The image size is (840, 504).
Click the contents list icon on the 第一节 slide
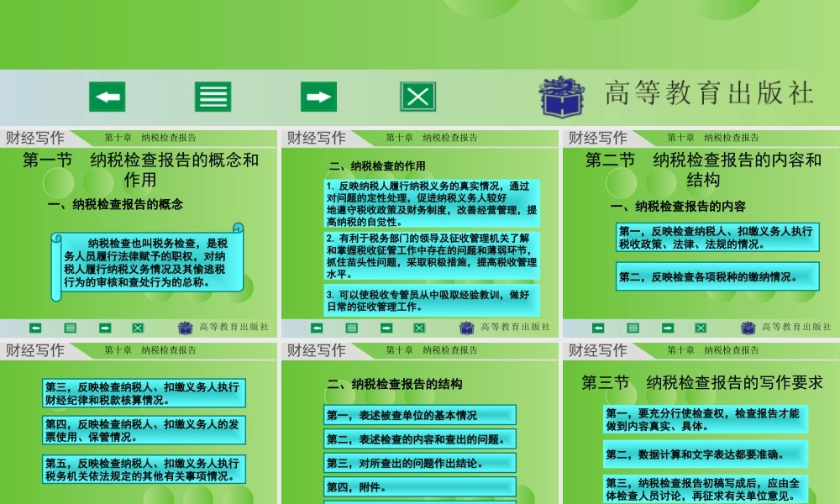71,328
